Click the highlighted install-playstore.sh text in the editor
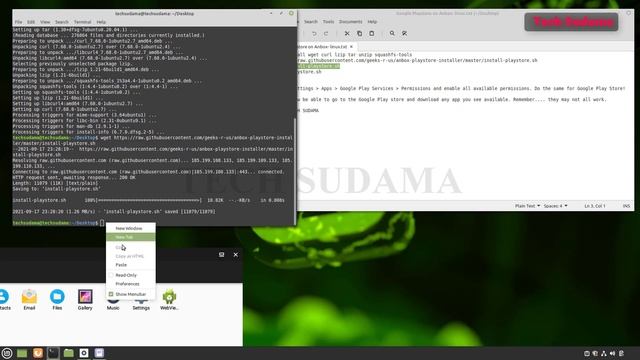Viewport: 640px width, 360px height. (318, 66)
